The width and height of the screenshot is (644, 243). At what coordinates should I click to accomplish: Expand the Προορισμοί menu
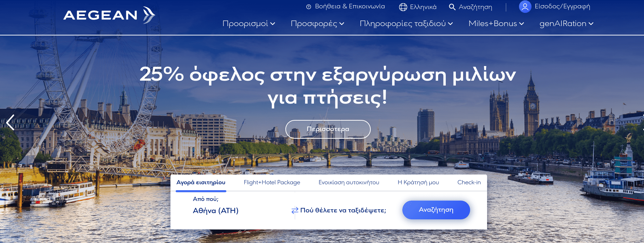pyautogui.click(x=249, y=24)
